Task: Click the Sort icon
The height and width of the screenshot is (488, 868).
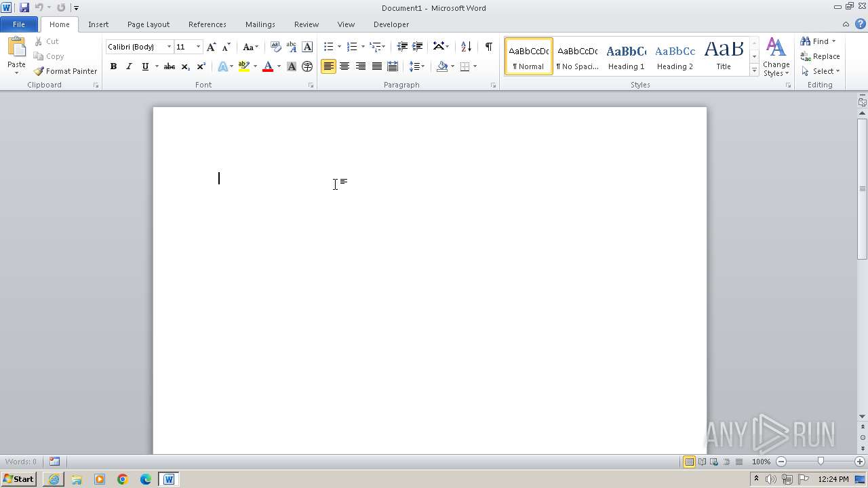Action: tap(466, 47)
